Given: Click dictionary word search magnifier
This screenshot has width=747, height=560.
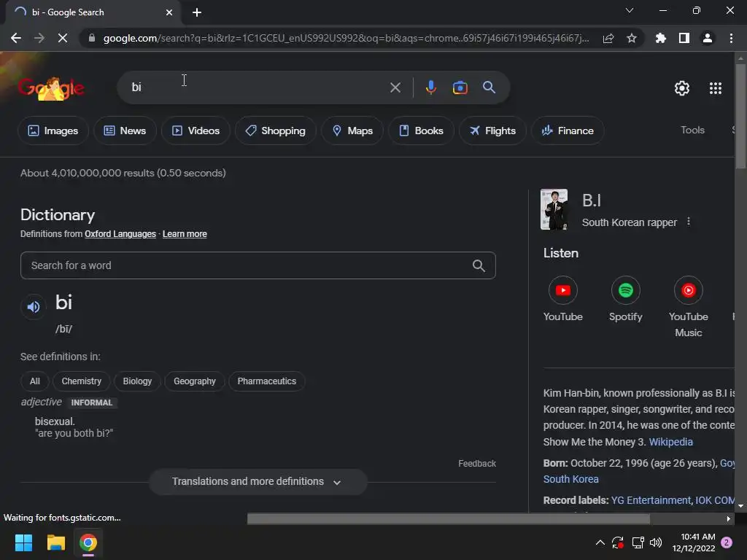Looking at the screenshot, I should (479, 265).
